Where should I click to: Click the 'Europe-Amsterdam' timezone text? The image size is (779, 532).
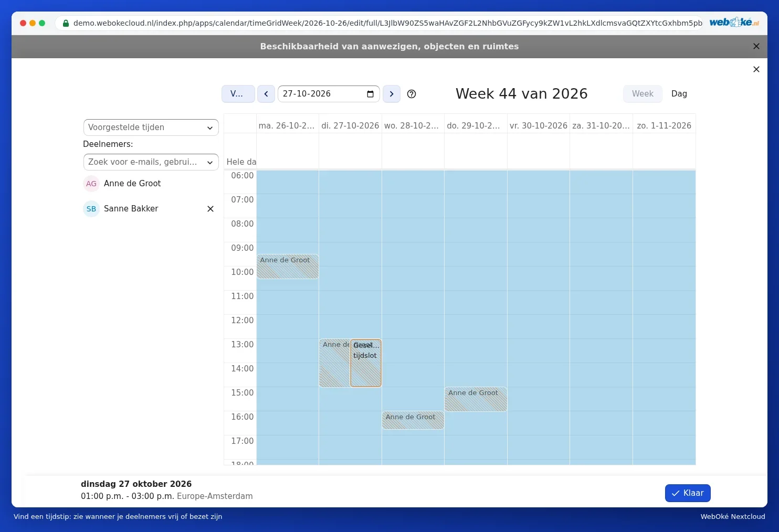pos(215,496)
